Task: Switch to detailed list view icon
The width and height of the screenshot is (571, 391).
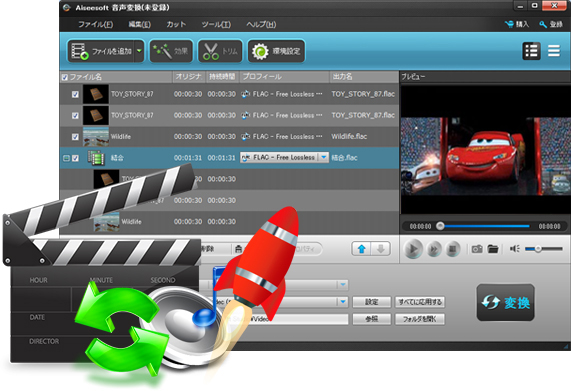Action: pyautogui.click(x=531, y=51)
